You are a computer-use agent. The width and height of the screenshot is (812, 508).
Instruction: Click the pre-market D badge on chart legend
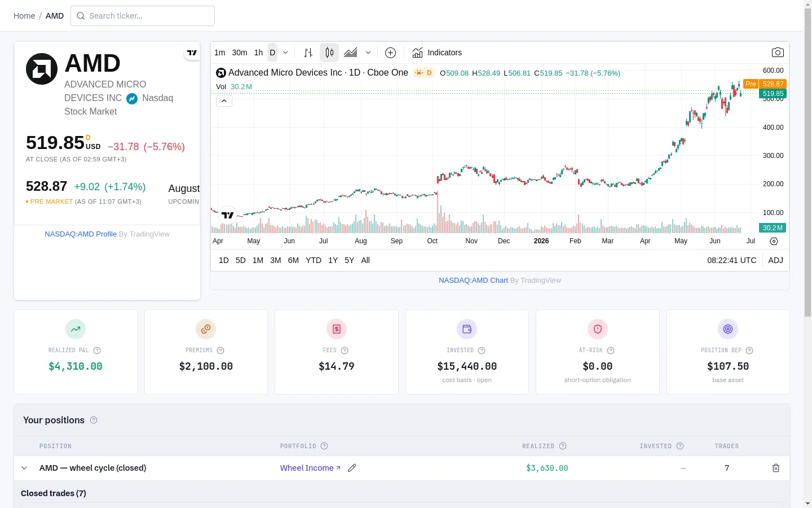click(423, 73)
